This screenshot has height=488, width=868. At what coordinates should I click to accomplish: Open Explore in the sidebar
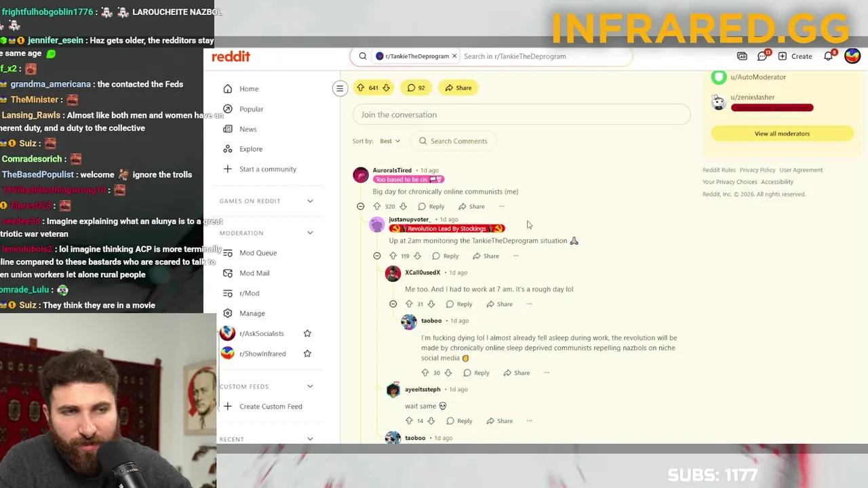click(250, 149)
